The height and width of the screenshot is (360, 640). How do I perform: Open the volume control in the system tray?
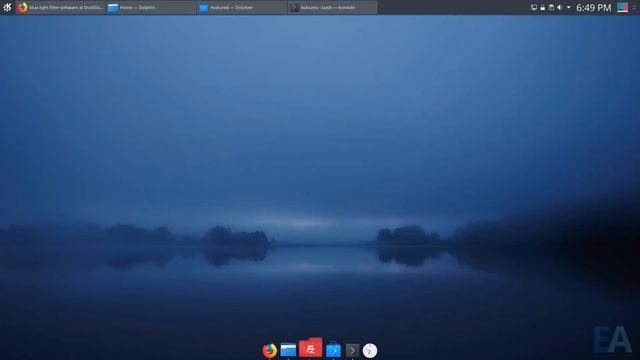(x=560, y=7)
